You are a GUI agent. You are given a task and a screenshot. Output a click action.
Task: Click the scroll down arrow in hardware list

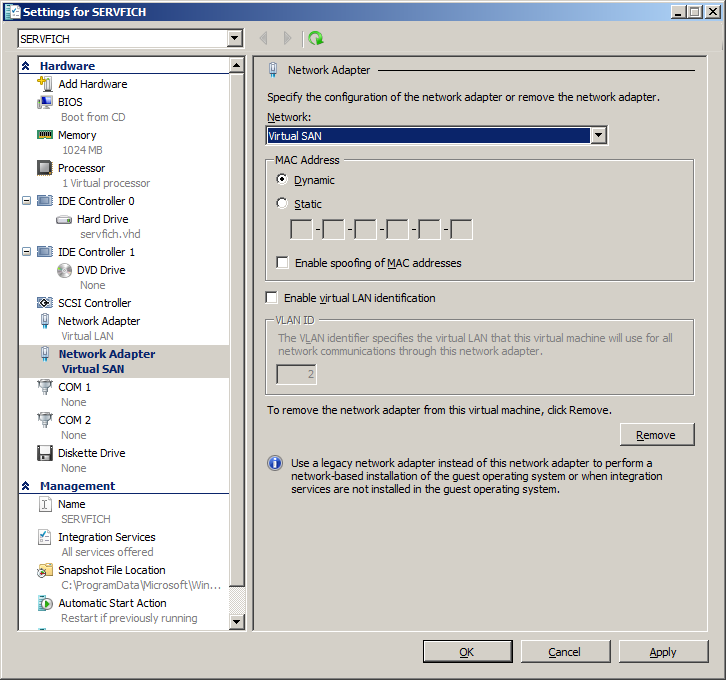237,622
